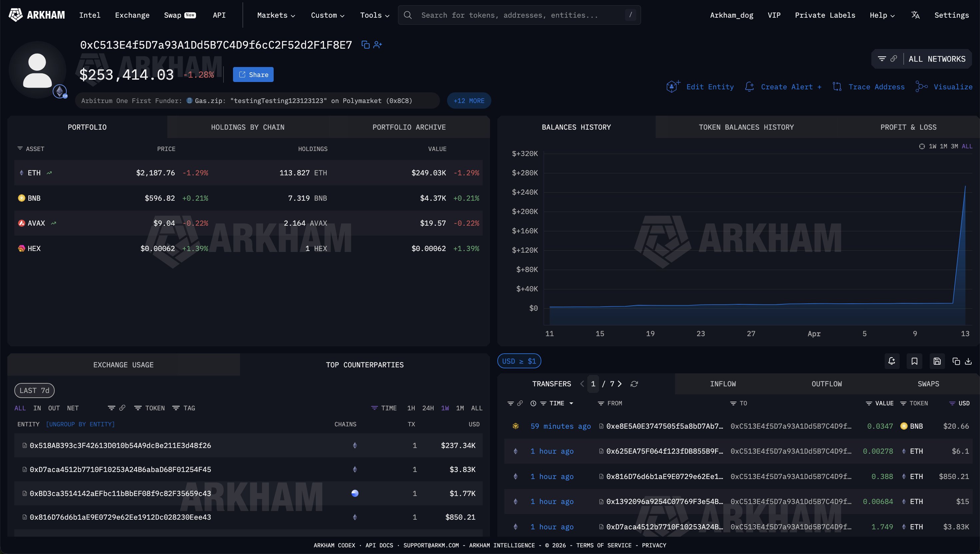The width and height of the screenshot is (980, 554).
Task: Click the bookmark icon above transfers table
Action: pyautogui.click(x=914, y=361)
